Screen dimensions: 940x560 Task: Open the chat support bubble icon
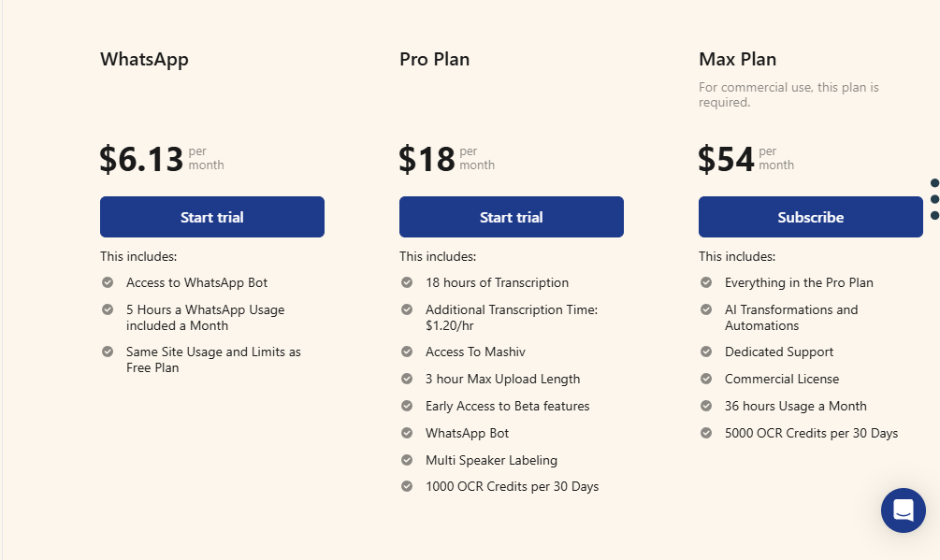click(903, 510)
